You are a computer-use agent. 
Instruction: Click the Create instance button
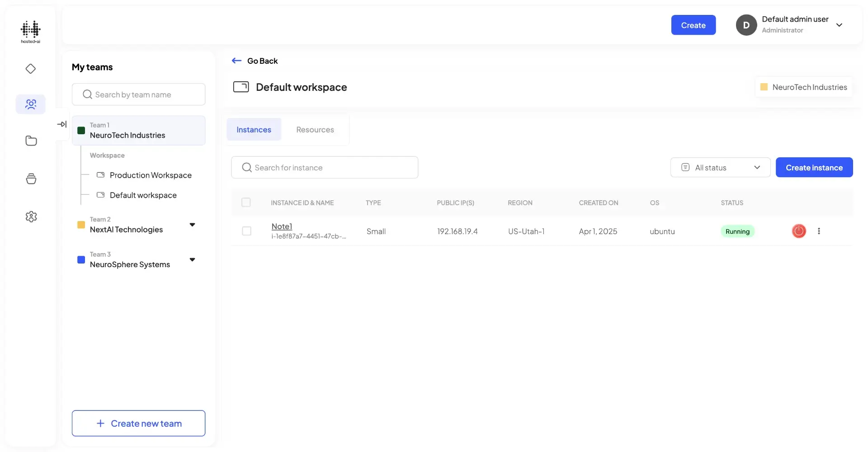pos(814,167)
